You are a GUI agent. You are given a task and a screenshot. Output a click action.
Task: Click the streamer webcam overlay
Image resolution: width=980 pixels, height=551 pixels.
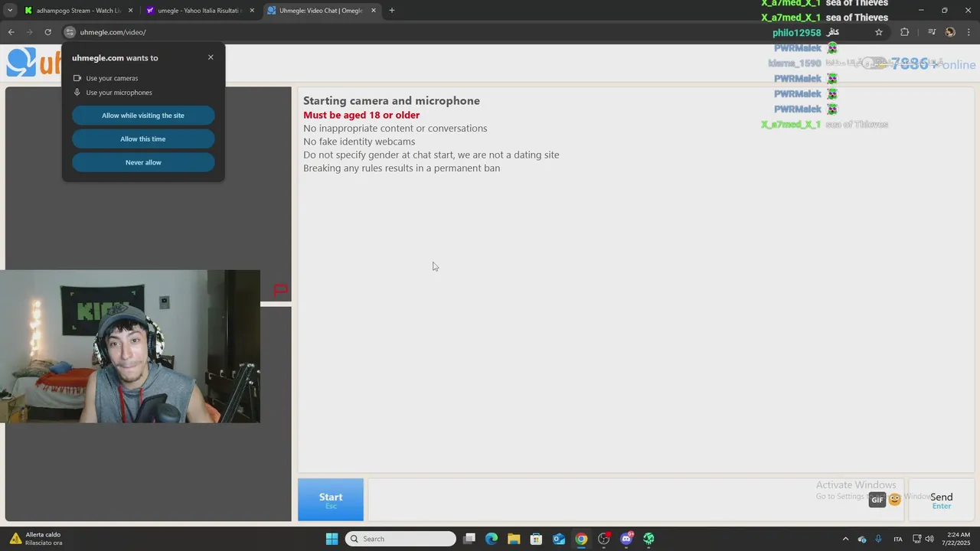click(x=130, y=346)
